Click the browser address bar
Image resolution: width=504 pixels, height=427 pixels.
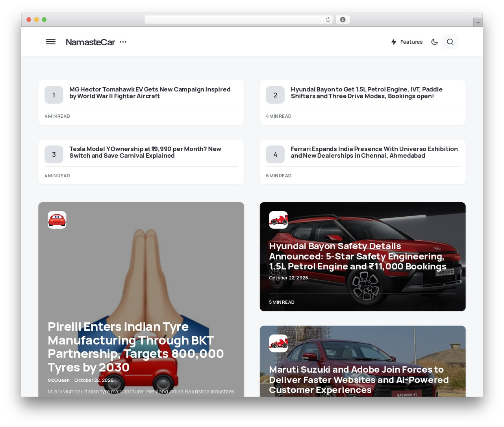pyautogui.click(x=238, y=20)
